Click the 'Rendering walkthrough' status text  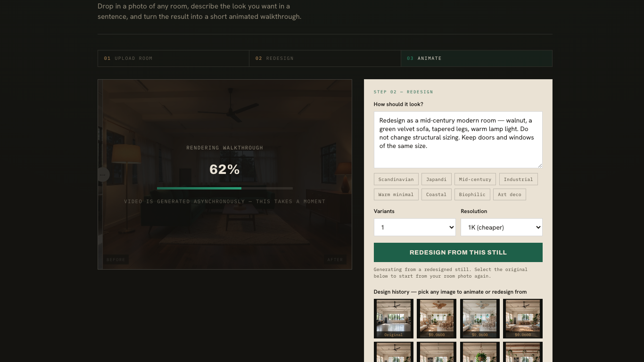click(x=225, y=148)
